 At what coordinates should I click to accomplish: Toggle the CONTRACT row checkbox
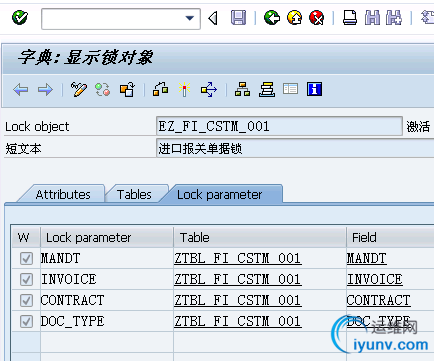26,300
